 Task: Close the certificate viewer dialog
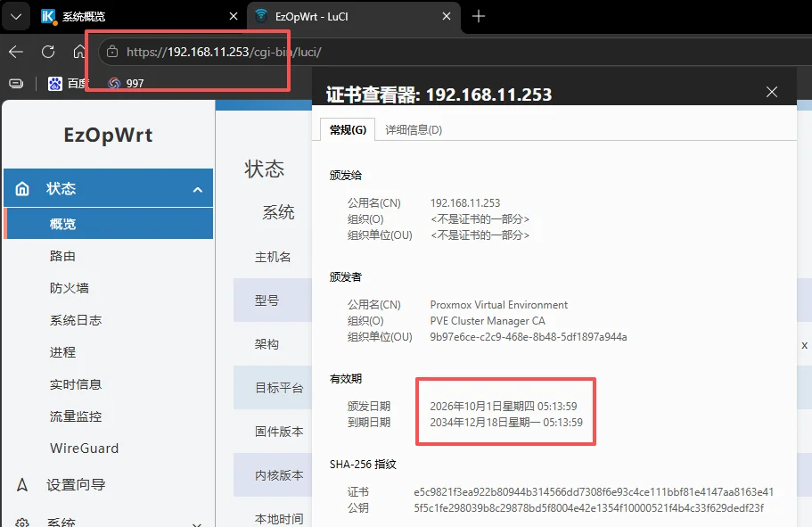coord(772,92)
